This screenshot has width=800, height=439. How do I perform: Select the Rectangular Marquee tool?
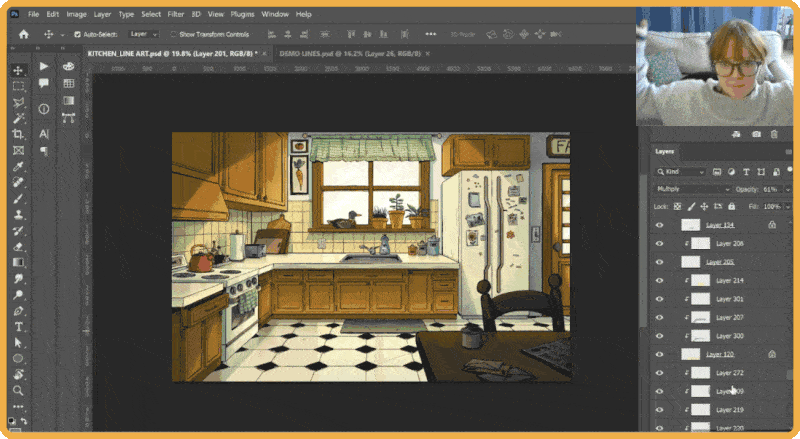click(18, 86)
